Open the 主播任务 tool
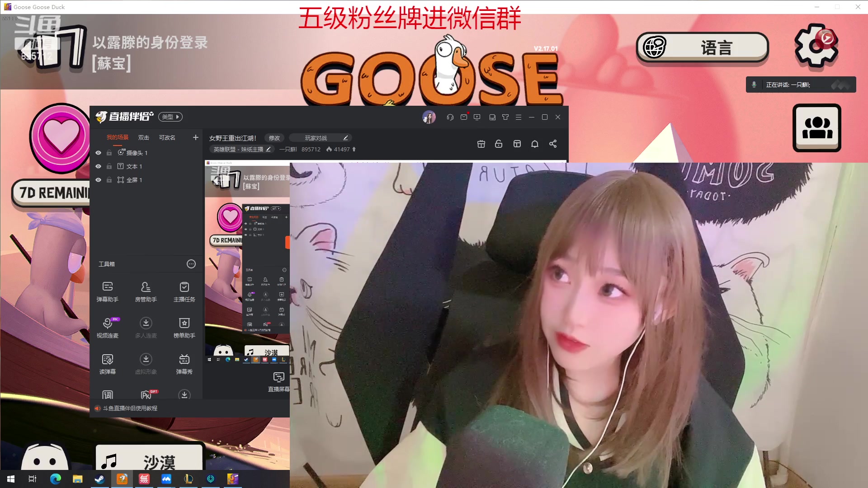 184,291
